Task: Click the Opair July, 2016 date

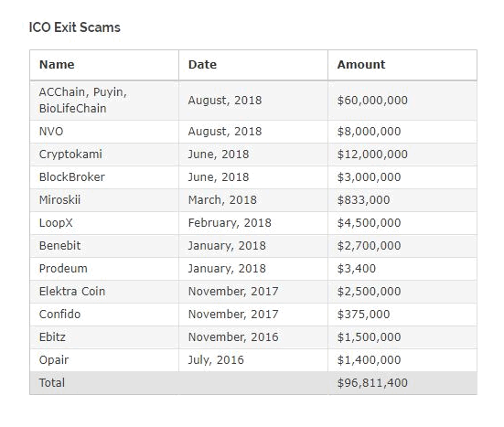Action: (216, 360)
